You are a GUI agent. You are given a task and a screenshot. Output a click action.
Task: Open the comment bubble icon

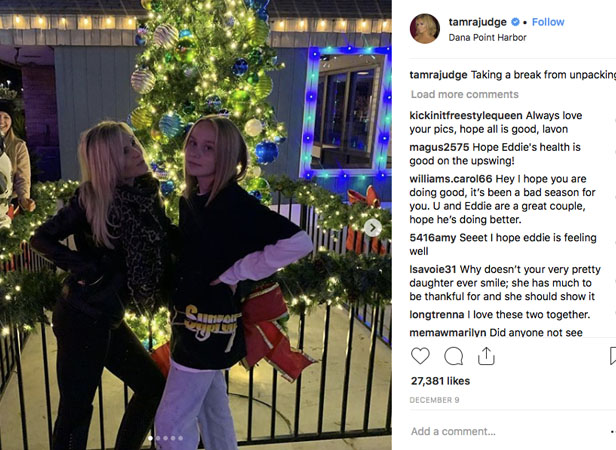click(453, 356)
